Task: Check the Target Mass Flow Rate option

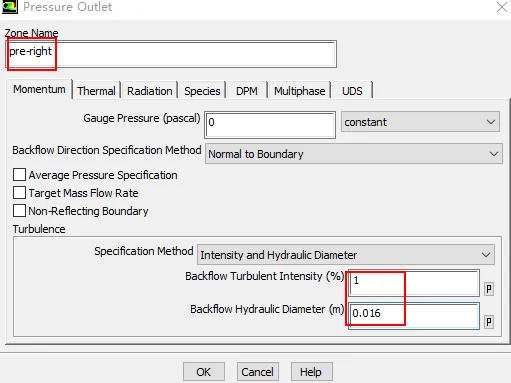Action: pos(19,193)
